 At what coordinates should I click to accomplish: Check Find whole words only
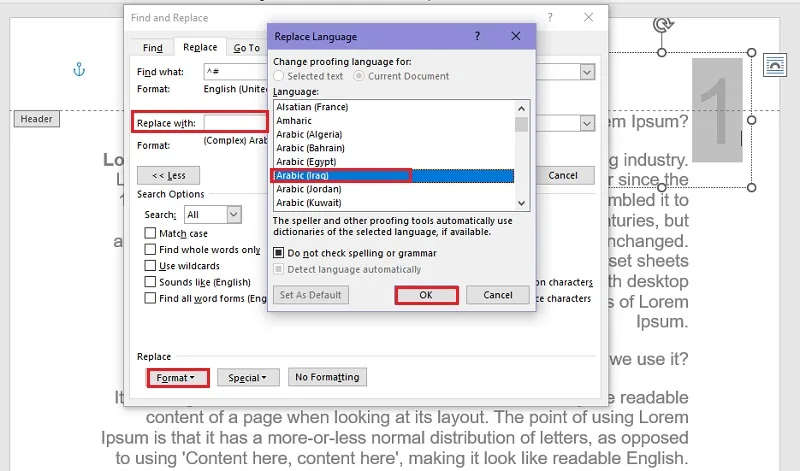click(x=150, y=250)
